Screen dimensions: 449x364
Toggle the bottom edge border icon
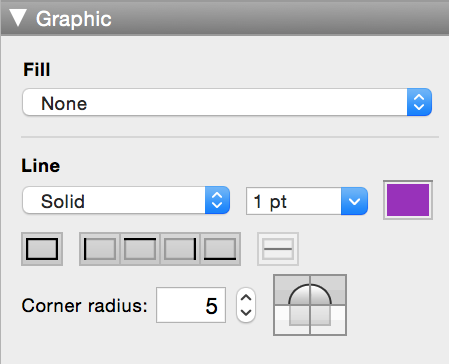pyautogui.click(x=220, y=249)
